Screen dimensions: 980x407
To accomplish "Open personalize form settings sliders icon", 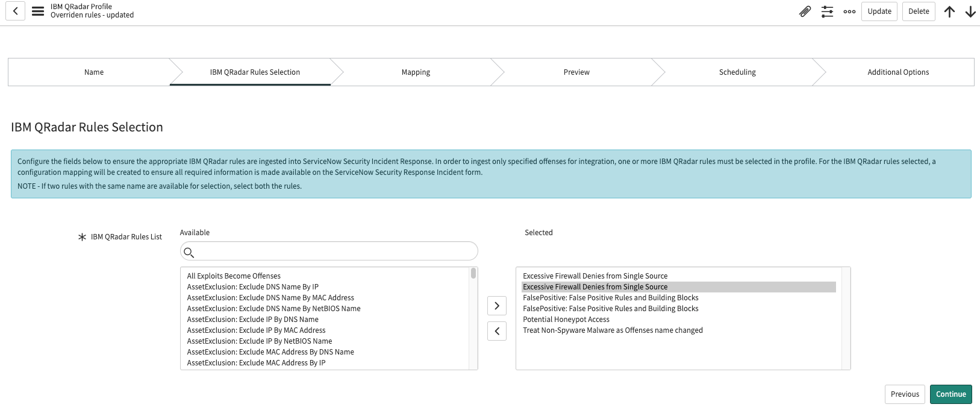I will (x=828, y=11).
